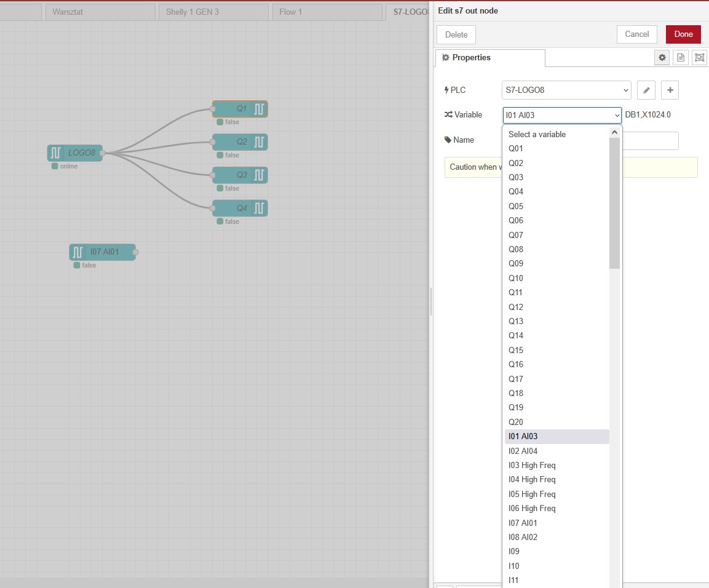Select the I07 AI01 node on the canvas
Viewport: 709px width, 588px height.
pyautogui.click(x=102, y=252)
